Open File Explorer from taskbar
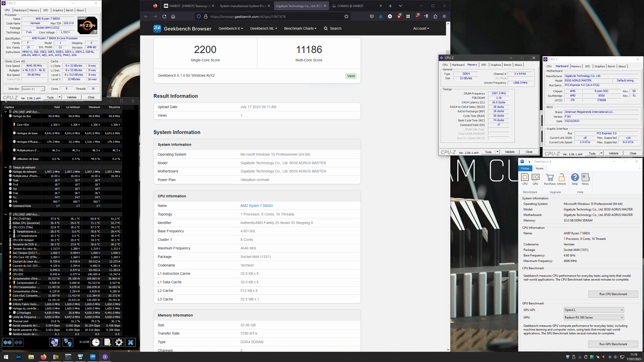The height and width of the screenshot is (362, 644). pos(31,357)
